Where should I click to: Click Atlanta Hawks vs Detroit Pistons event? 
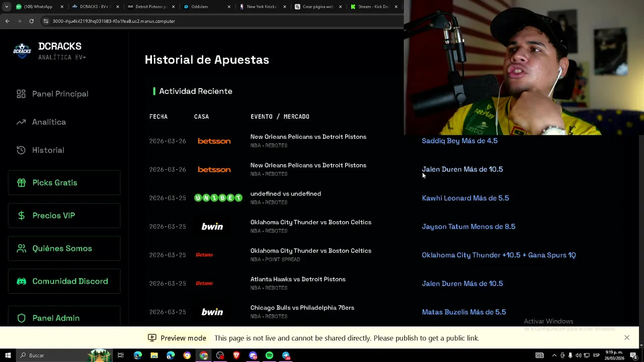(x=298, y=279)
